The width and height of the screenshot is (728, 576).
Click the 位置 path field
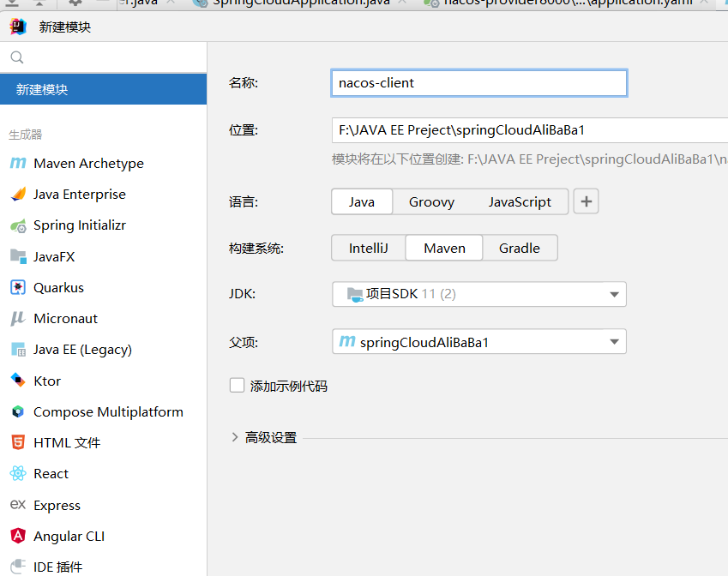[x=530, y=130]
